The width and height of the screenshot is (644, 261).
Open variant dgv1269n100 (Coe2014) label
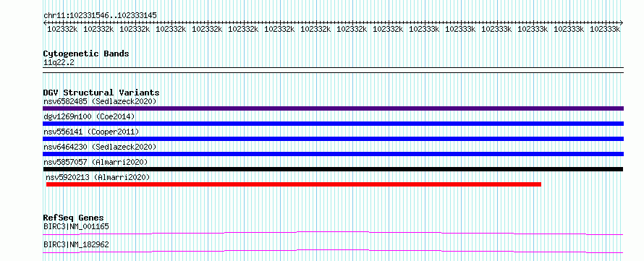pyautogui.click(x=89, y=116)
